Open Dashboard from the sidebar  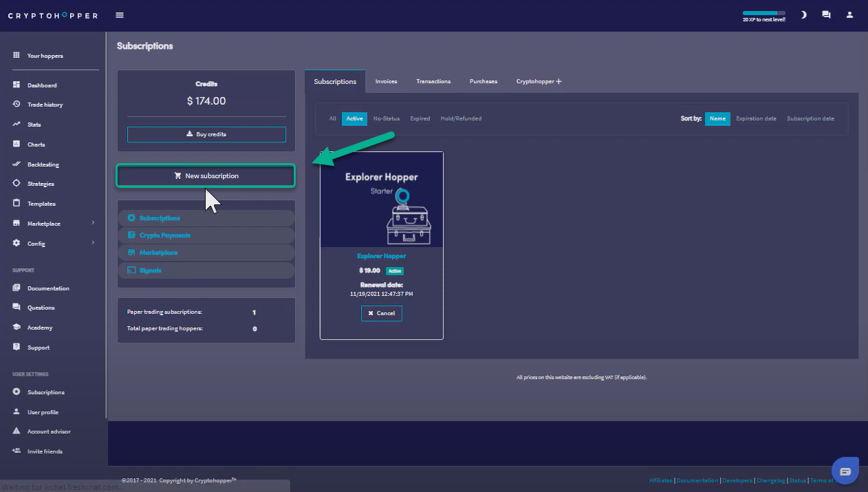pyautogui.click(x=41, y=85)
